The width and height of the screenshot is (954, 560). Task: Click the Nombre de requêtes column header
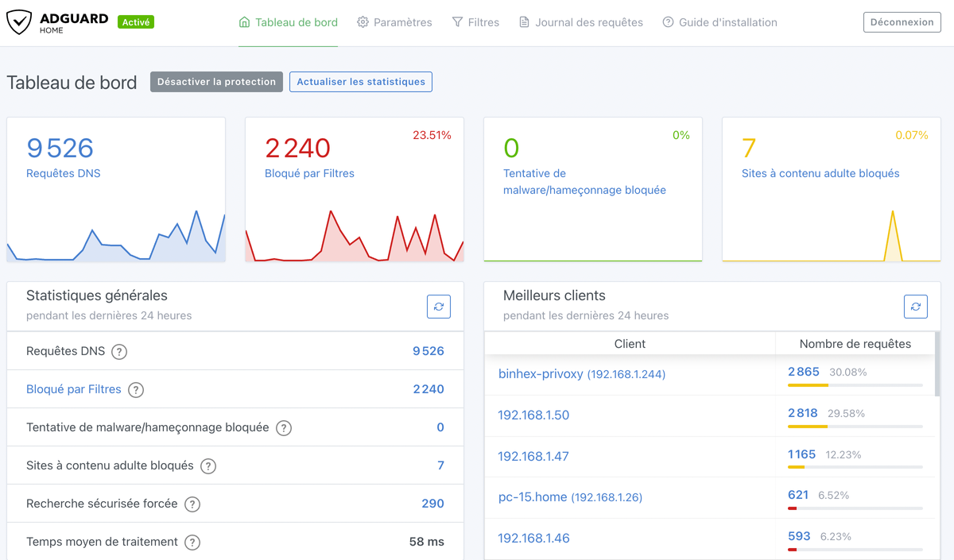(855, 344)
